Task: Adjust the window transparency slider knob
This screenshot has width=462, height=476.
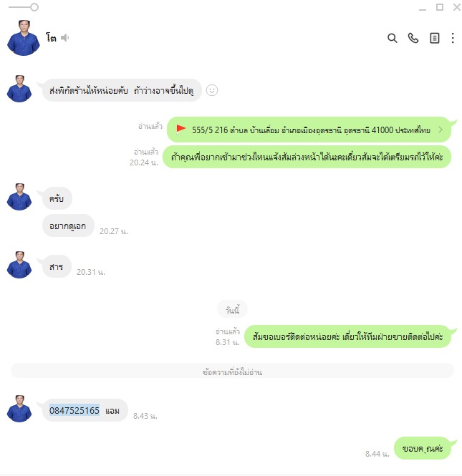Action: [34, 7]
